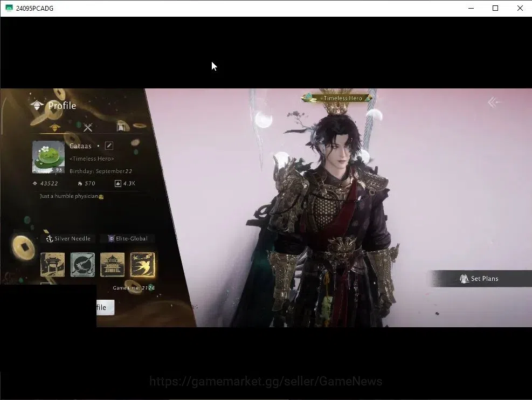This screenshot has height=400, width=532.
Task: Click the frog avatar portrait
Action: coord(48,157)
